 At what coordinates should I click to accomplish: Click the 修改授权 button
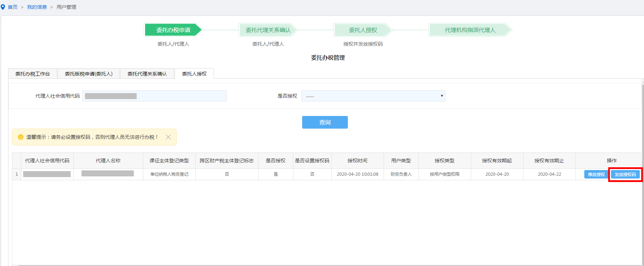coord(596,174)
